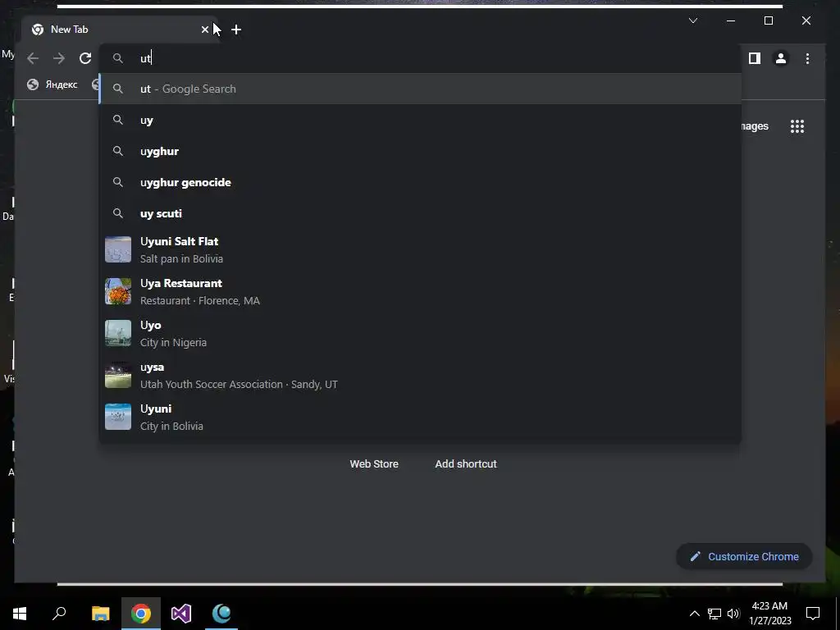Select the New Tab tab
The width and height of the screenshot is (840, 630).
coord(121,30)
